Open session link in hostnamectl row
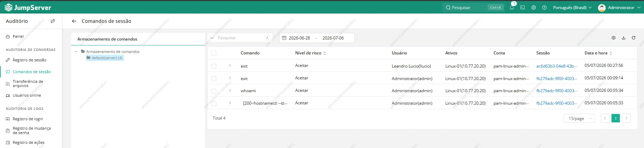Screen dimensions: 644x148 [x=557, y=103]
